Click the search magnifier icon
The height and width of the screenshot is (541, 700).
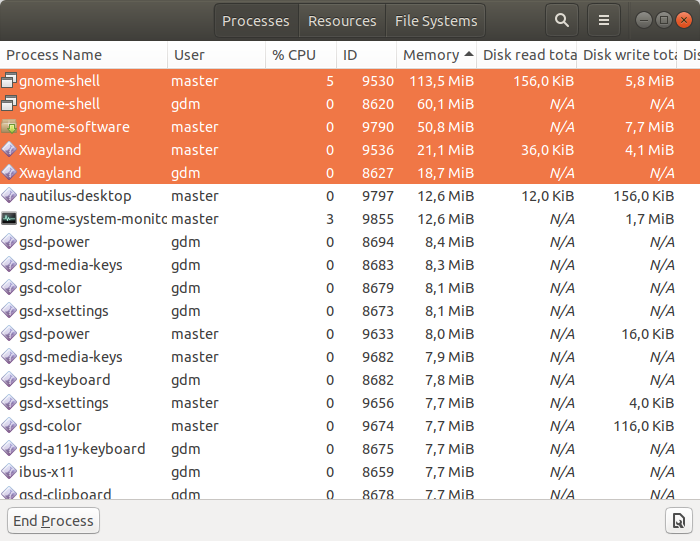[x=562, y=20]
